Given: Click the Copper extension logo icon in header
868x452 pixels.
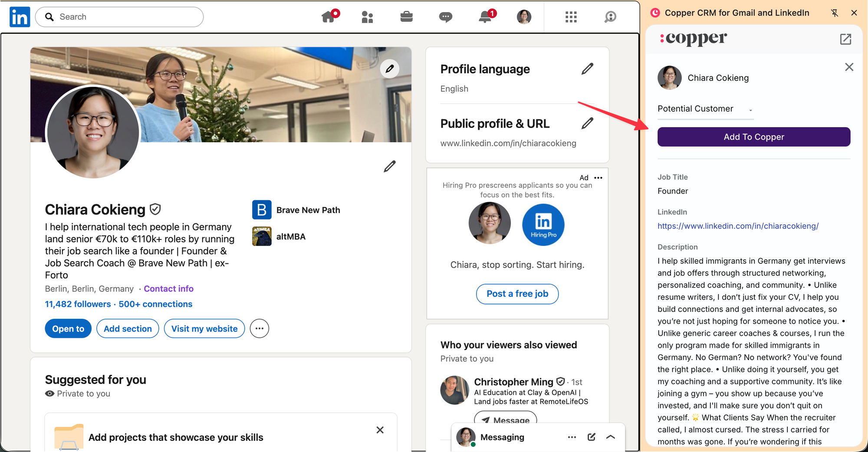Looking at the screenshot, I should pyautogui.click(x=655, y=13).
